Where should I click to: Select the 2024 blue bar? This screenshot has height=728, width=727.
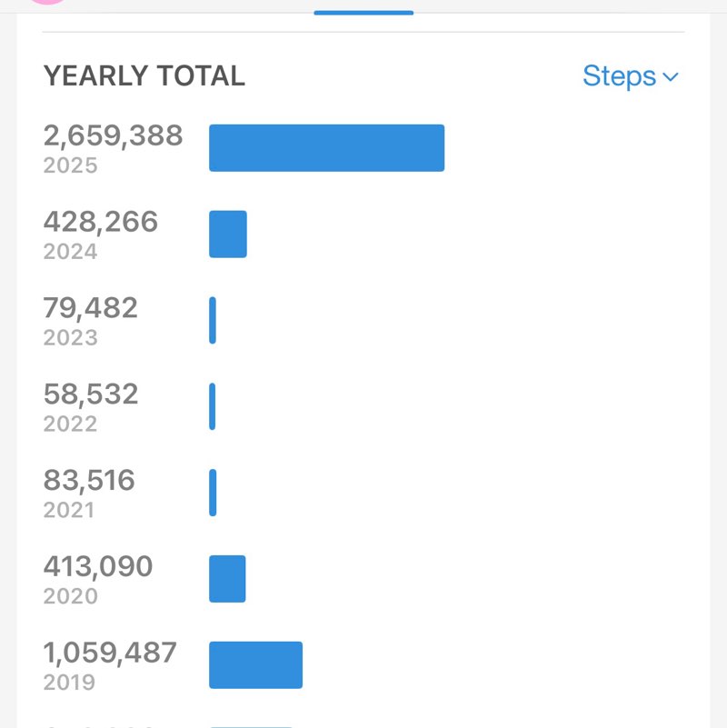pyautogui.click(x=228, y=234)
